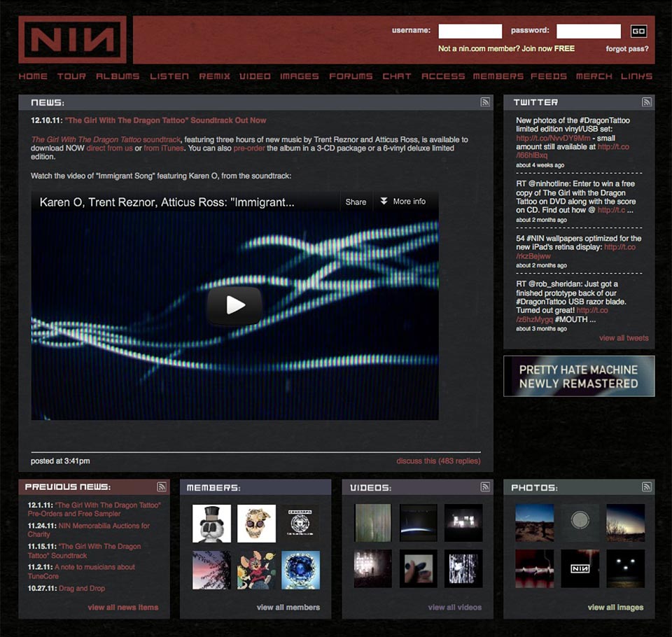Click Share on the video player
Viewport: 672px width, 637px height.
(356, 202)
